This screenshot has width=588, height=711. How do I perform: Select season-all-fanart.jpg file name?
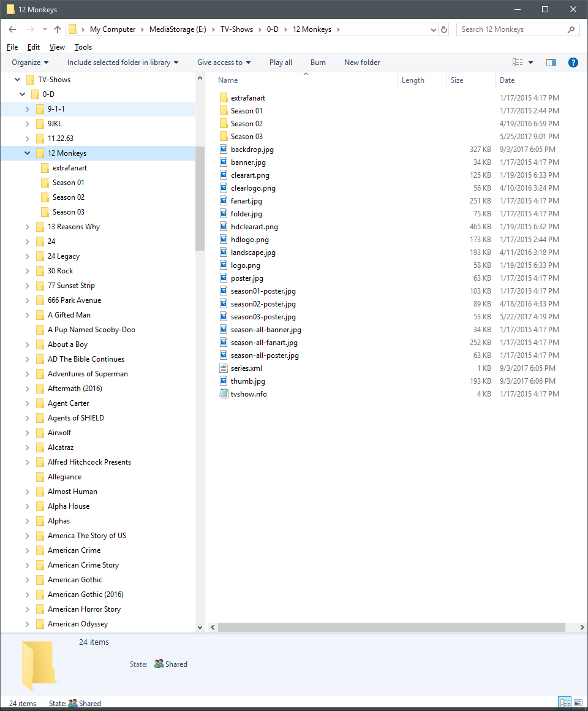(x=264, y=343)
